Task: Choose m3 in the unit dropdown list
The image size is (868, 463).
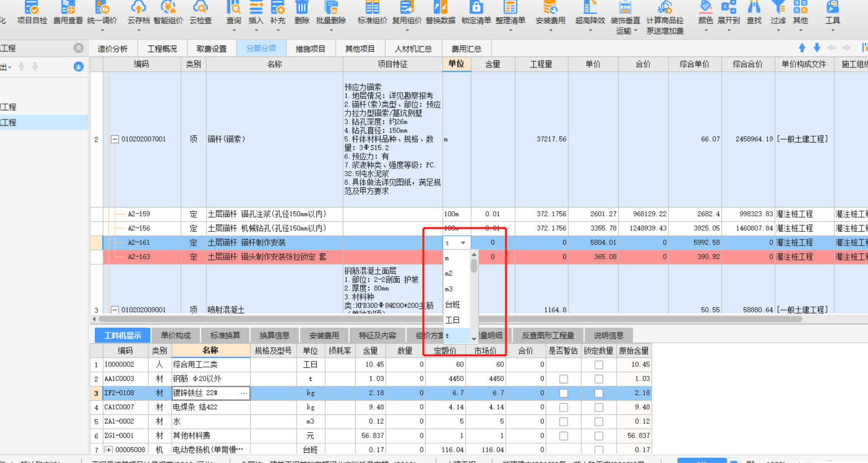Action: point(449,289)
